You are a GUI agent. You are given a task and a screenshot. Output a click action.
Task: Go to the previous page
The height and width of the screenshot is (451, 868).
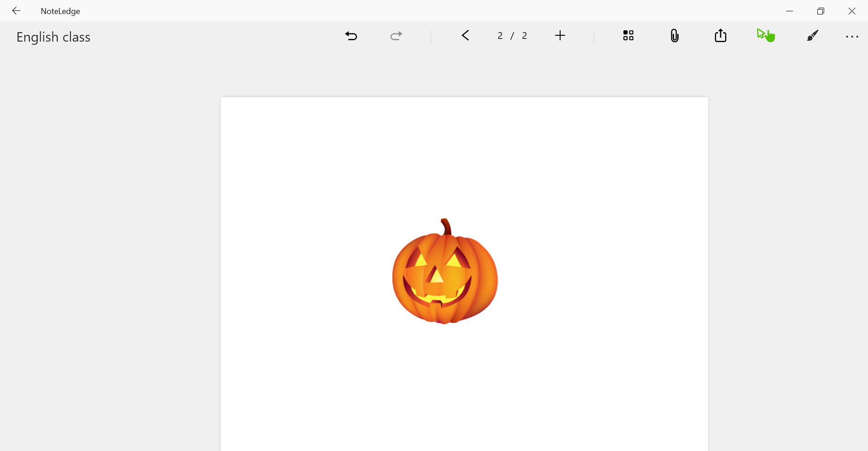click(466, 35)
